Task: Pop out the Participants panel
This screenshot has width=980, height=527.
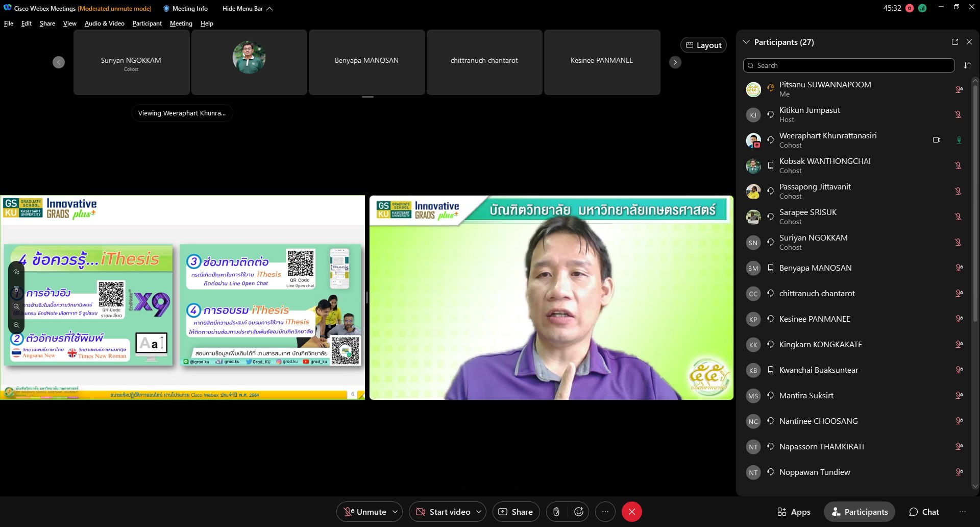Action: 954,42
